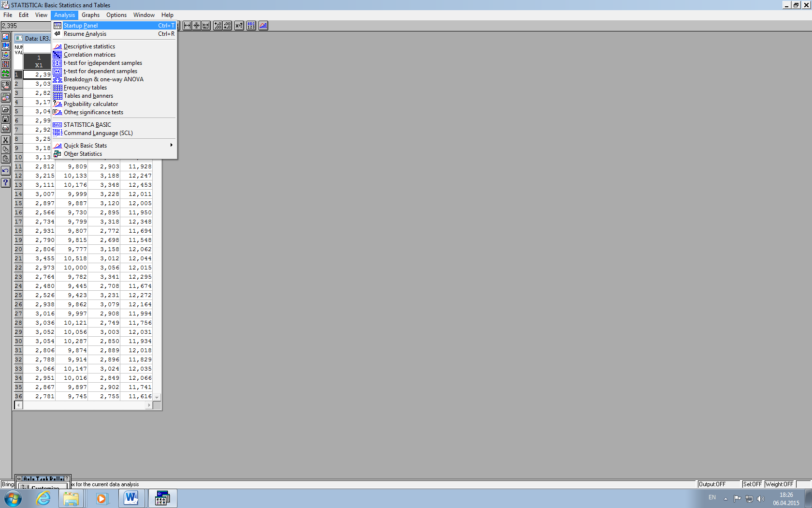
Task: Open Breakdown & one-way ANOVA
Action: click(114, 79)
